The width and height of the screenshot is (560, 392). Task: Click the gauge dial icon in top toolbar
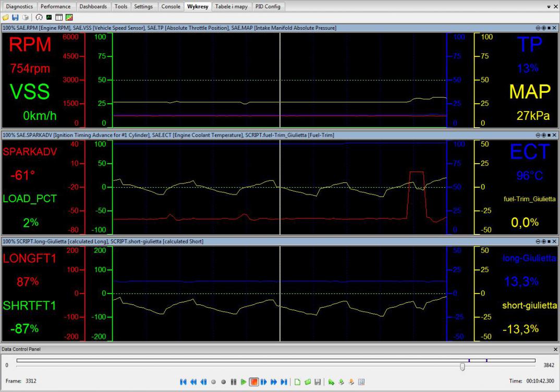(39, 17)
